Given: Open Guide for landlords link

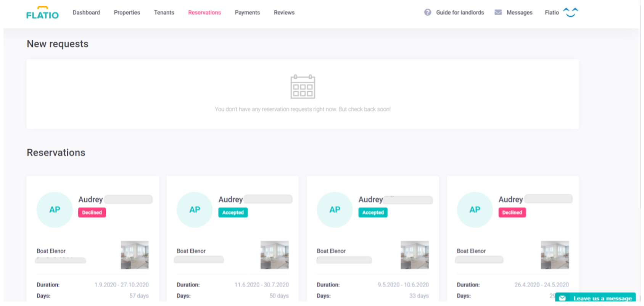Looking at the screenshot, I should [x=460, y=13].
